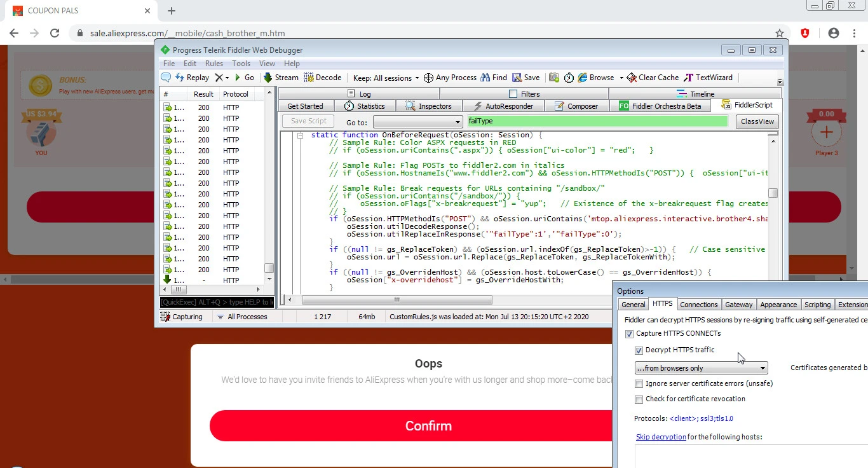Open the Rules menu in Fiddler
The image size is (868, 468).
(214, 64)
